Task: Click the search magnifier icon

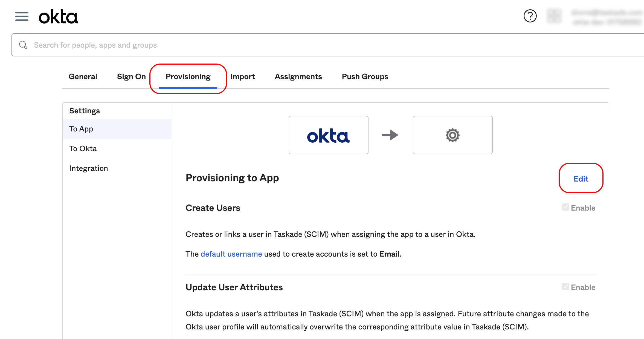Action: (23, 45)
